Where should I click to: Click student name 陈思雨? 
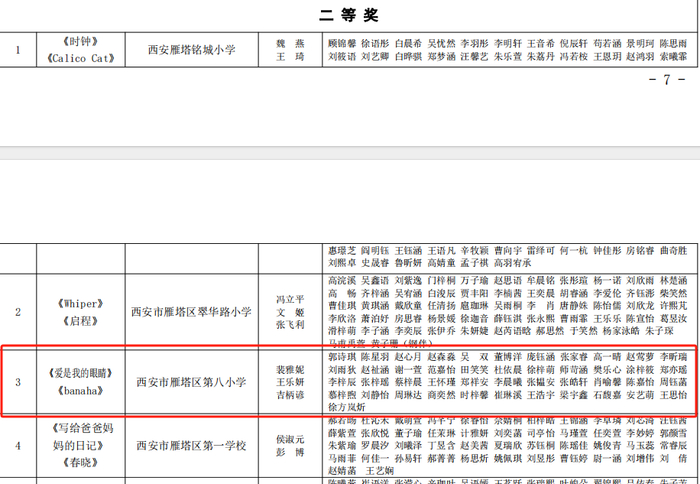coord(674,43)
